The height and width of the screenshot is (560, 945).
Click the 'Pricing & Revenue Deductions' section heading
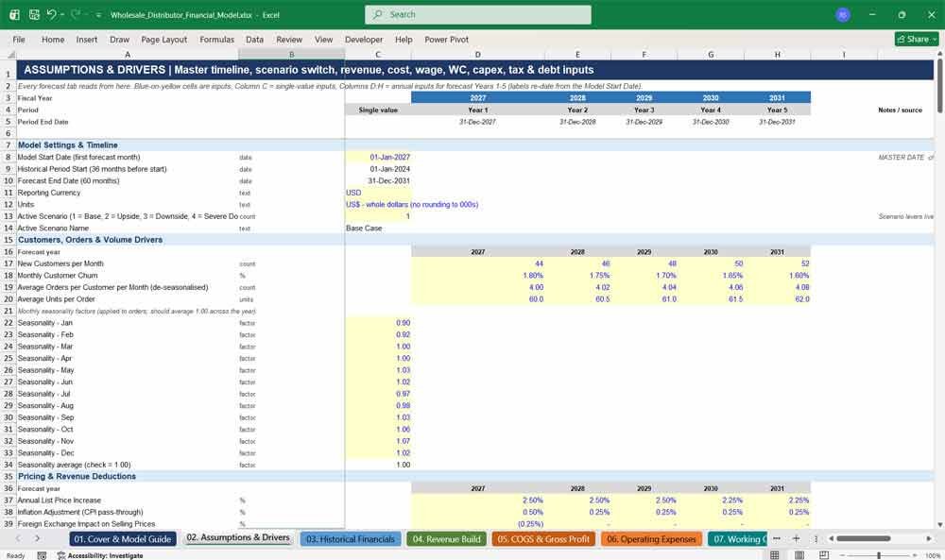click(x=77, y=476)
